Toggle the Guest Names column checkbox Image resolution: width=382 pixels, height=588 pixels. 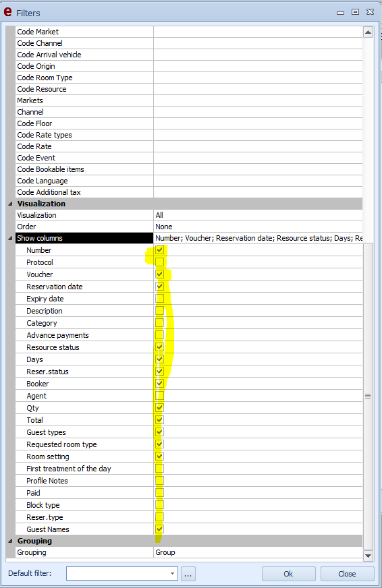159,529
